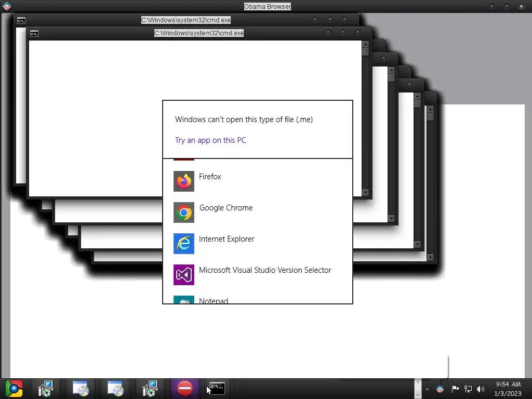This screenshot has height=399, width=532.
Task: Choose Firefox to open the file
Action: pos(258,181)
